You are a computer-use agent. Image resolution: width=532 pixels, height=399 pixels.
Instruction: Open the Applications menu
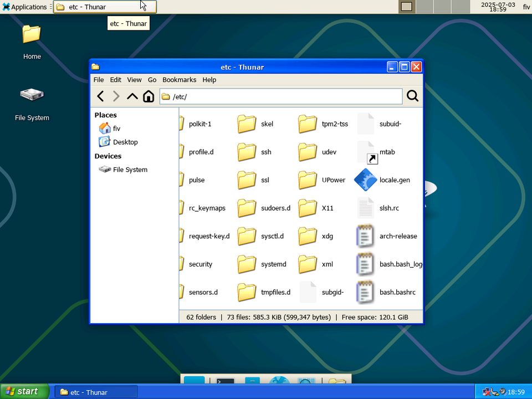click(x=26, y=7)
